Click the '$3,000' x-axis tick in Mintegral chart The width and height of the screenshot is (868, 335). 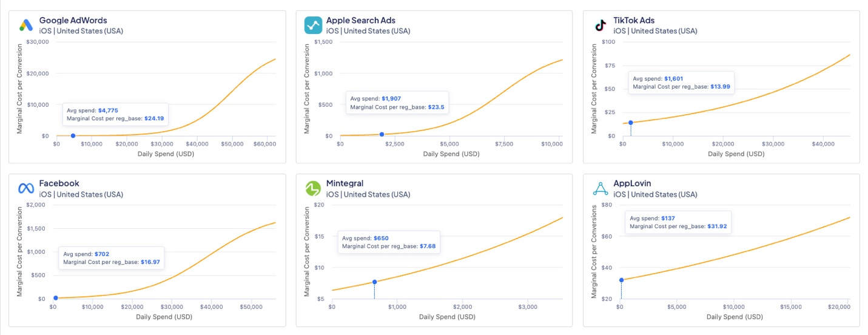(528, 307)
